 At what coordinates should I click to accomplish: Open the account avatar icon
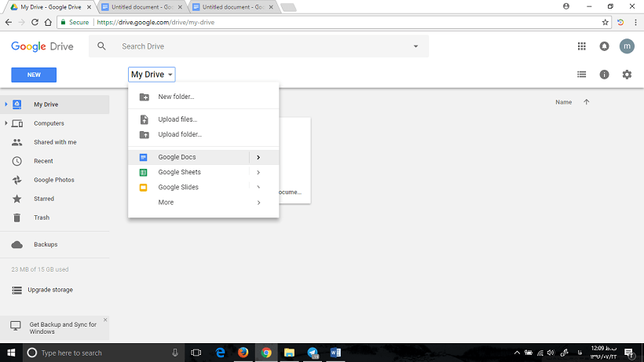627,46
